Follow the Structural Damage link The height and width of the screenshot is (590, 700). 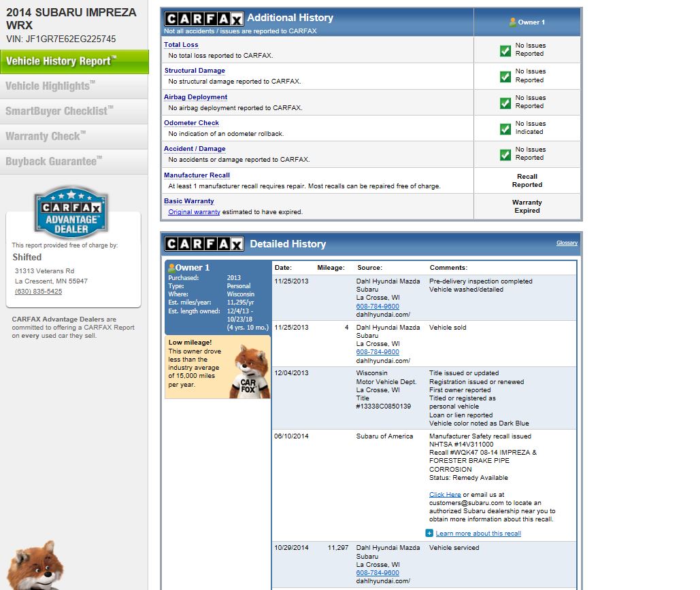[x=195, y=71]
